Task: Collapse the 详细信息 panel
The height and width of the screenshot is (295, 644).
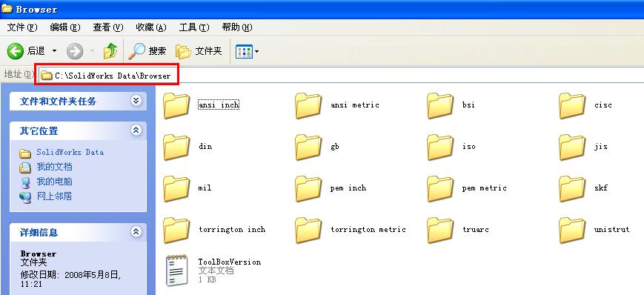Action: click(x=136, y=232)
